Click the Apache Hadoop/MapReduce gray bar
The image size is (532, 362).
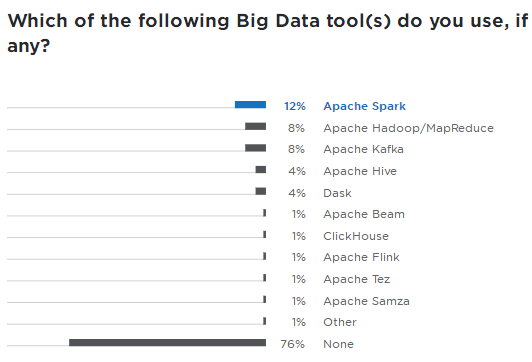[255, 126]
